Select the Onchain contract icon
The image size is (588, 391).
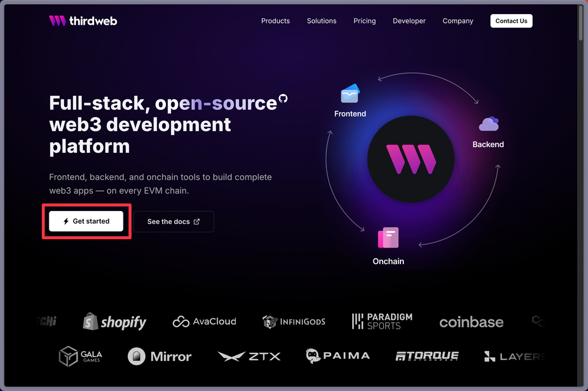(x=388, y=236)
